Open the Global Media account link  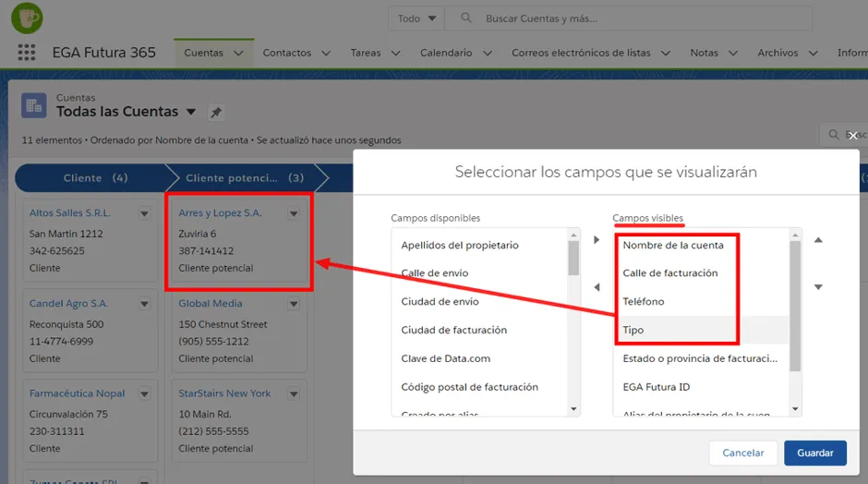coord(211,304)
